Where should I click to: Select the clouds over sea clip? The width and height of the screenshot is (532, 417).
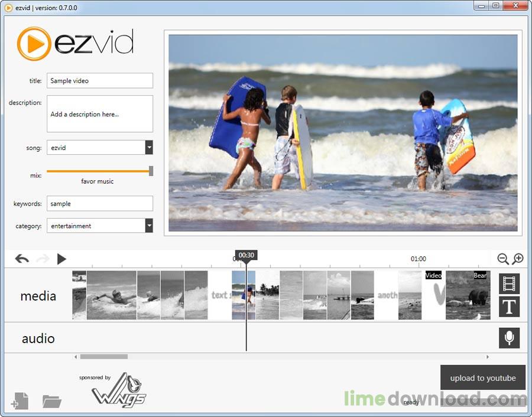pos(339,295)
